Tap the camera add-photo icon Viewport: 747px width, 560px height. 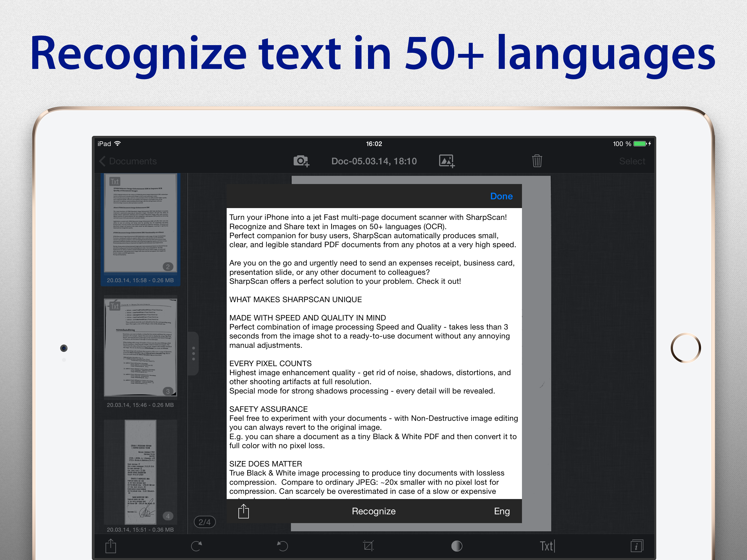click(301, 161)
